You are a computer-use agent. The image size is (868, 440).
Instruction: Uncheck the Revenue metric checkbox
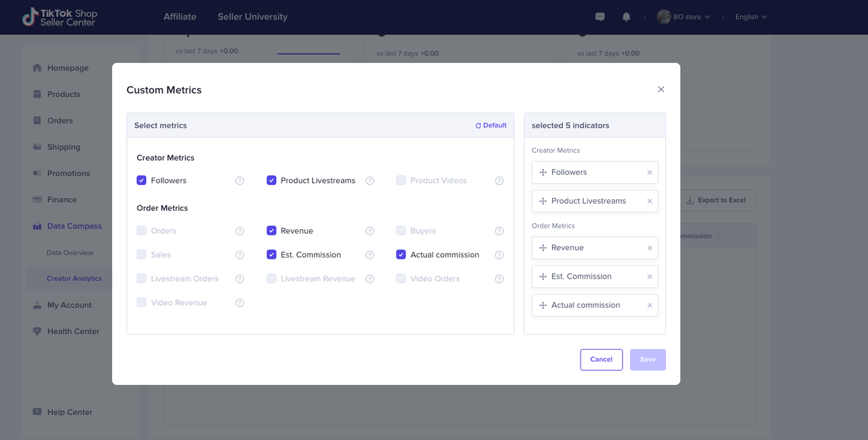(271, 231)
